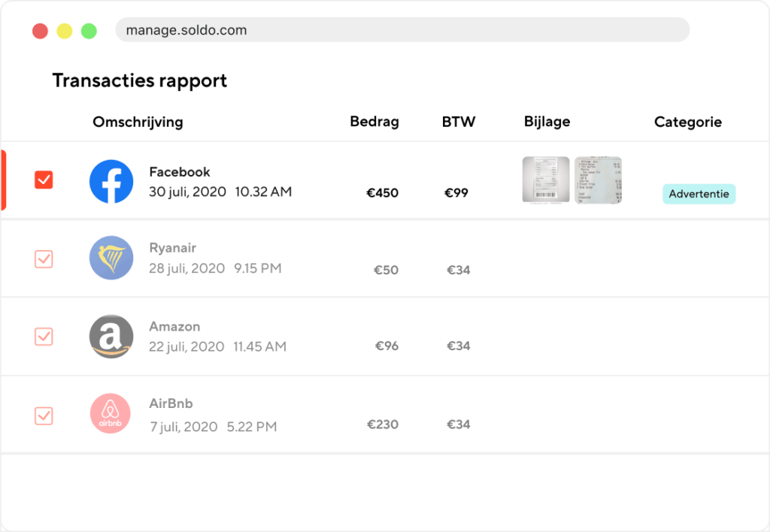Click the 11.45 AM time

259,347
